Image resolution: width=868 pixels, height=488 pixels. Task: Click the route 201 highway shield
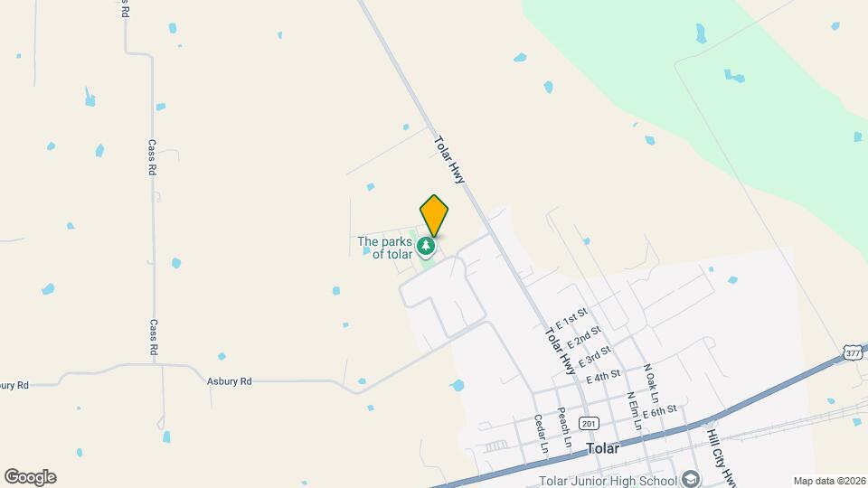(589, 424)
